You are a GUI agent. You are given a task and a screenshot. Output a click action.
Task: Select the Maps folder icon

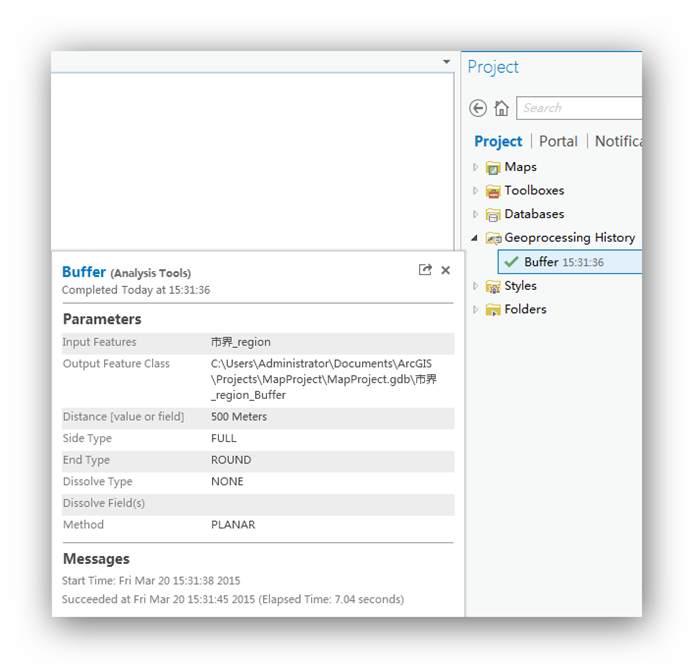[x=493, y=168]
